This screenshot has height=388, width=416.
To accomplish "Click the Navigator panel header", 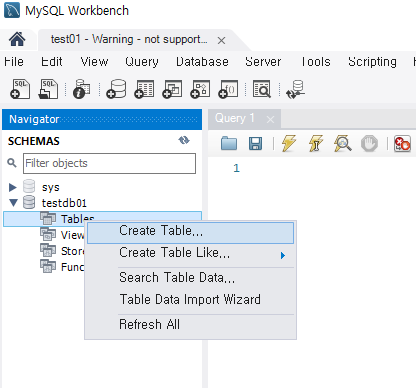I will (102, 119).
